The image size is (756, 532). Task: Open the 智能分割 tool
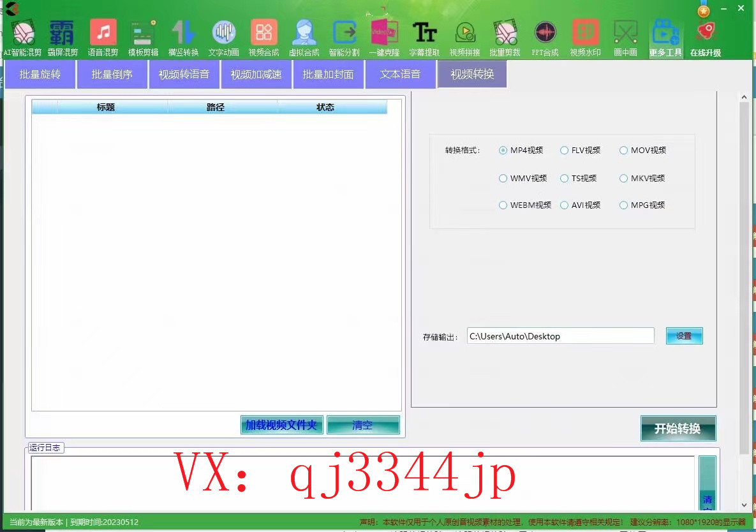coord(345,38)
